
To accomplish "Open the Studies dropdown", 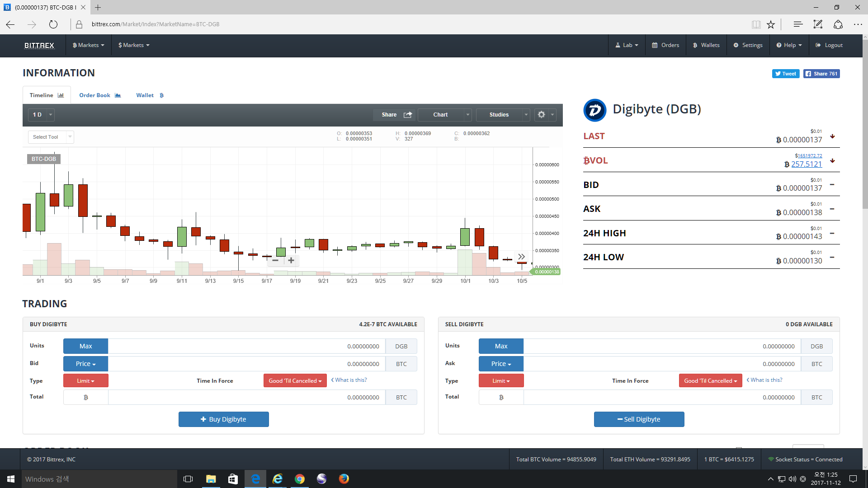I will point(503,115).
